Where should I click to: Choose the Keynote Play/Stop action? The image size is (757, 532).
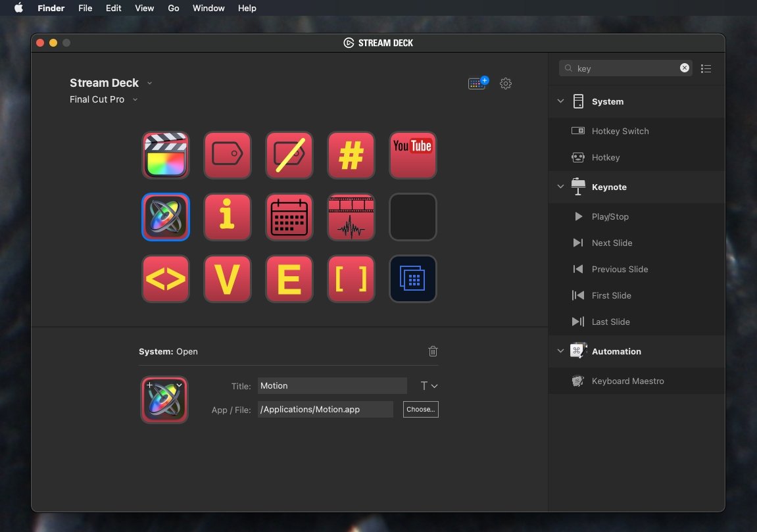[x=637, y=216]
